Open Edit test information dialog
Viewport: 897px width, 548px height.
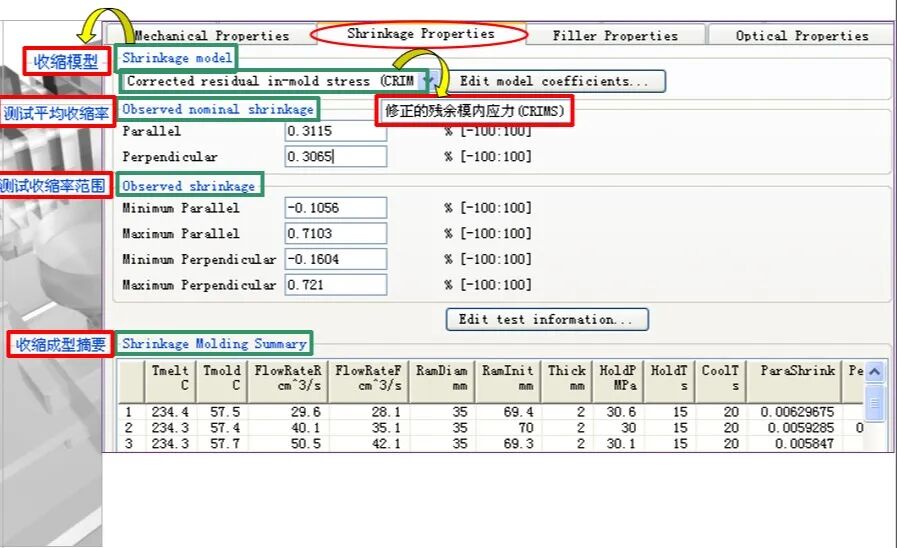point(546,320)
